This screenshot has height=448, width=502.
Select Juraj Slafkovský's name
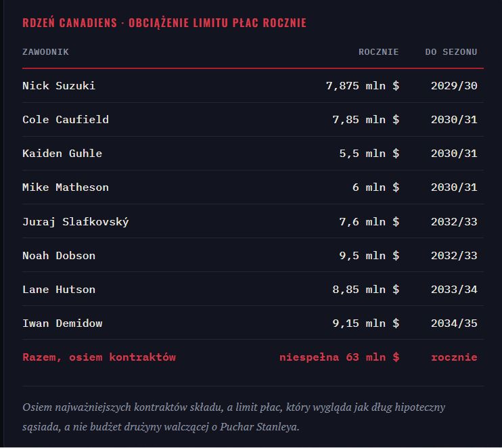click(76, 221)
